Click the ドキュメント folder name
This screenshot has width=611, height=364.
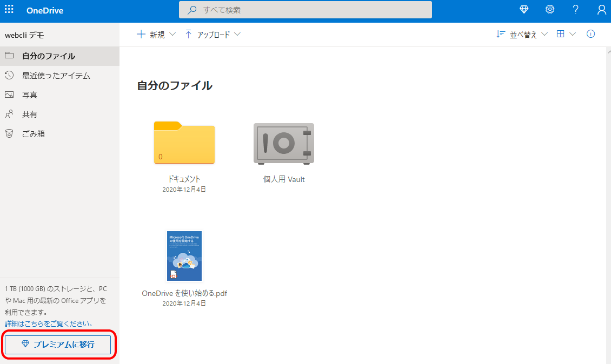(184, 179)
